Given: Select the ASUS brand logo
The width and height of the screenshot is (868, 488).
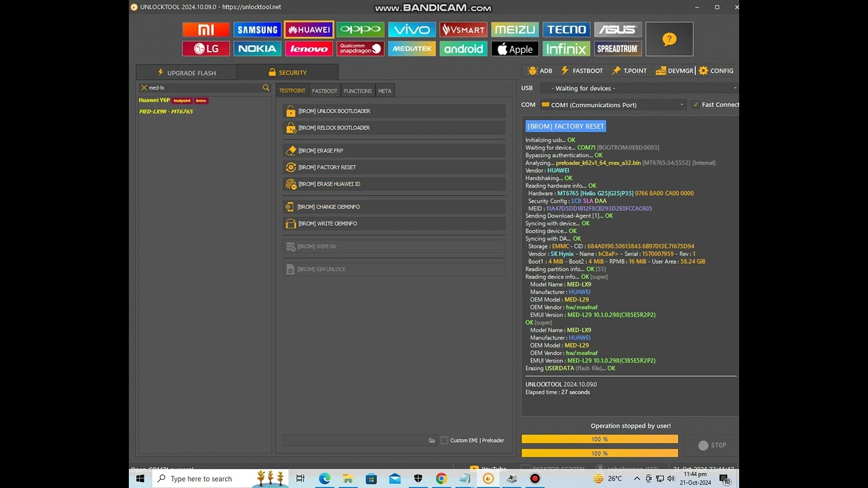Looking at the screenshot, I should [x=618, y=30].
